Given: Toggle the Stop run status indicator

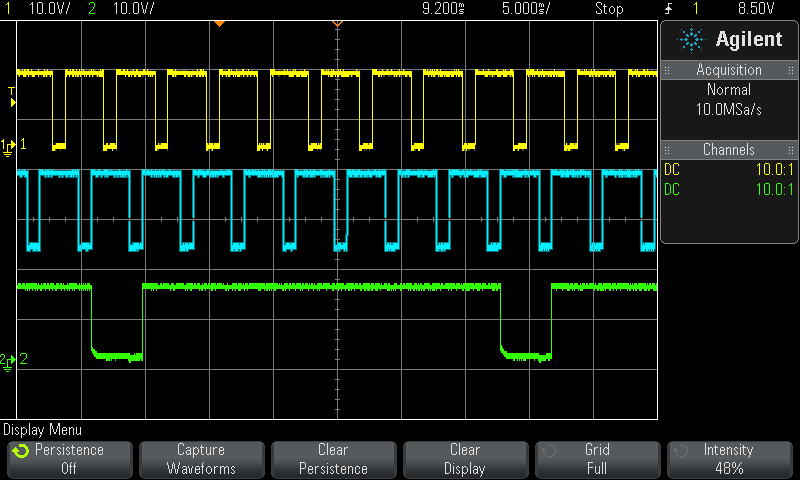Looking at the screenshot, I should pos(608,9).
